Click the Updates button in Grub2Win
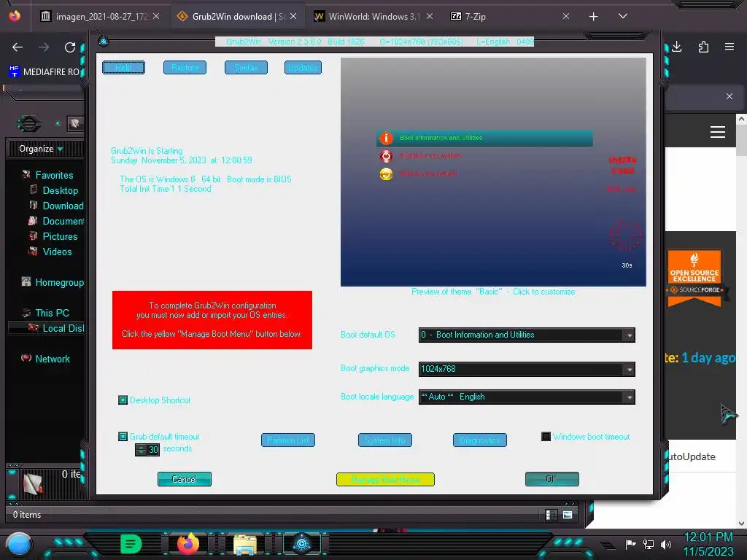 point(303,68)
